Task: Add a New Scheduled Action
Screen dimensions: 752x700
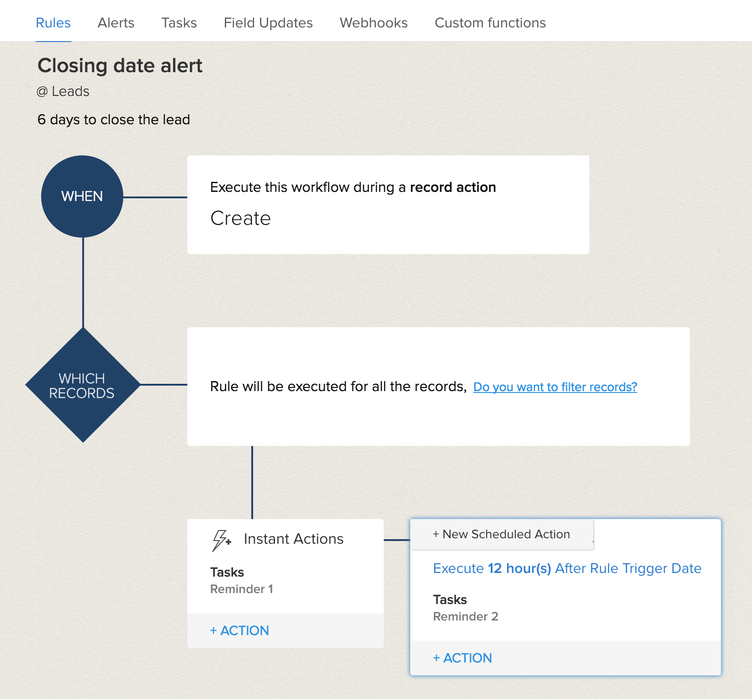Action: 501,534
